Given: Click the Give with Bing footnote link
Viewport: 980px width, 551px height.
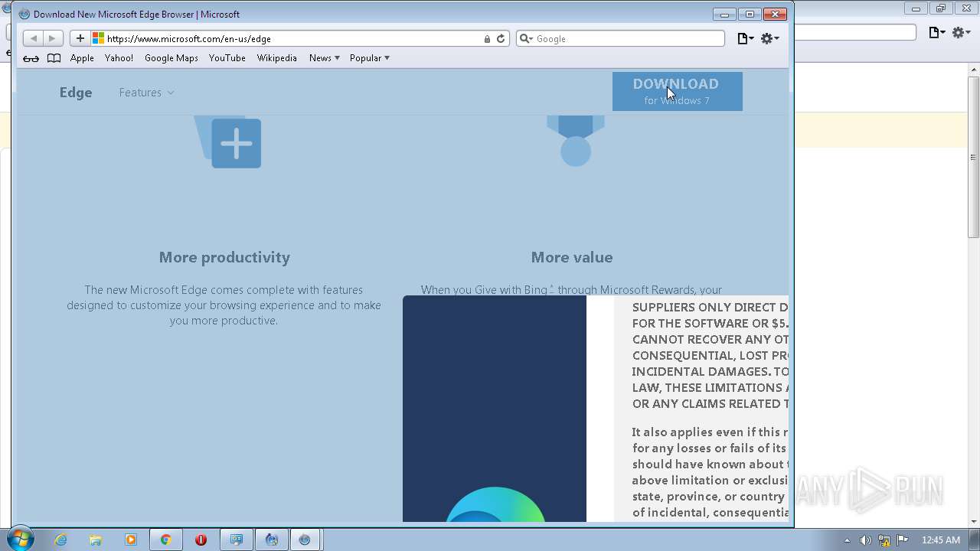Looking at the screenshot, I should click(x=551, y=288).
